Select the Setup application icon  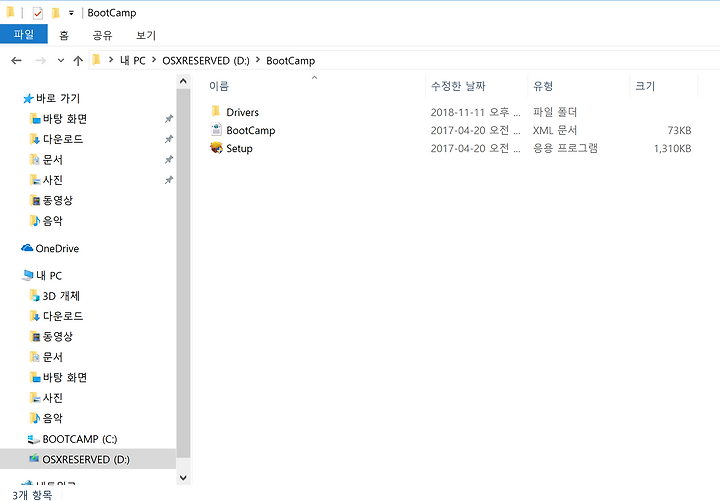[216, 148]
